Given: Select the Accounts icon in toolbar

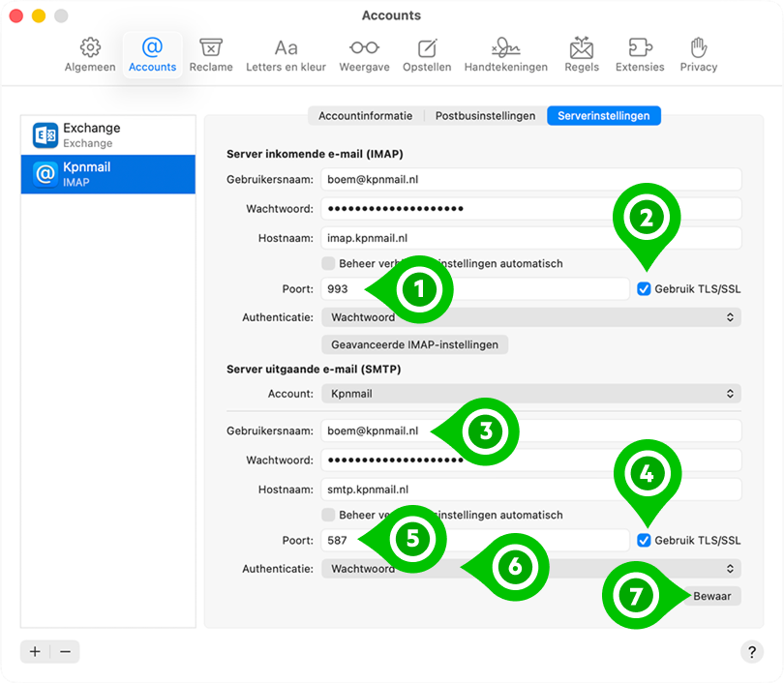Looking at the screenshot, I should (x=152, y=53).
